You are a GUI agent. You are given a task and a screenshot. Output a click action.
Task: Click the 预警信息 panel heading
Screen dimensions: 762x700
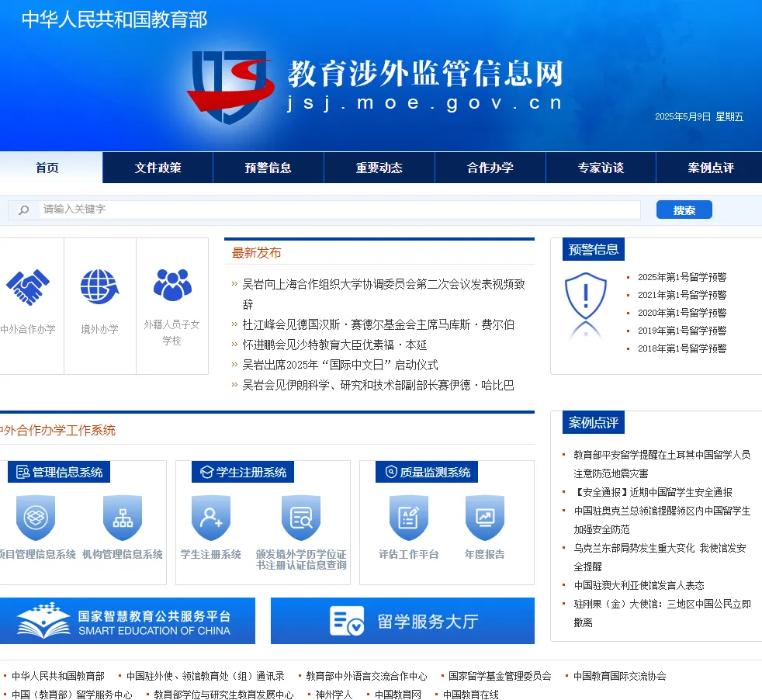click(x=594, y=249)
